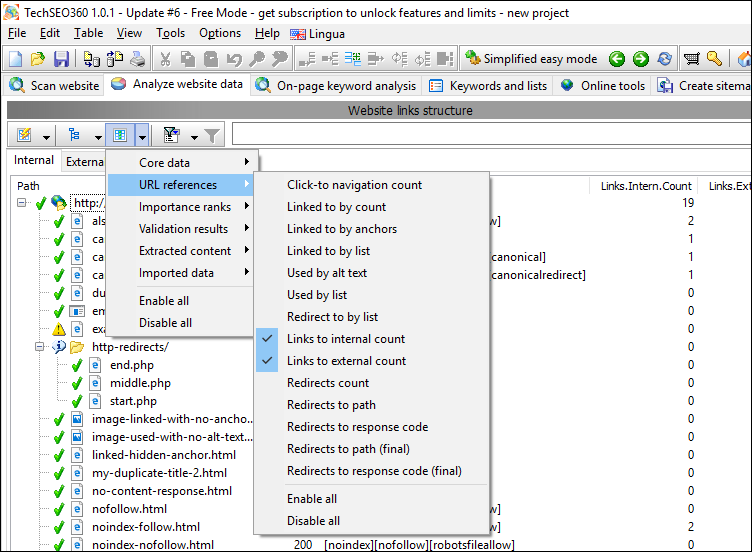The width and height of the screenshot is (752, 552).
Task: Click the green forward arrow icon
Action: tap(640, 59)
